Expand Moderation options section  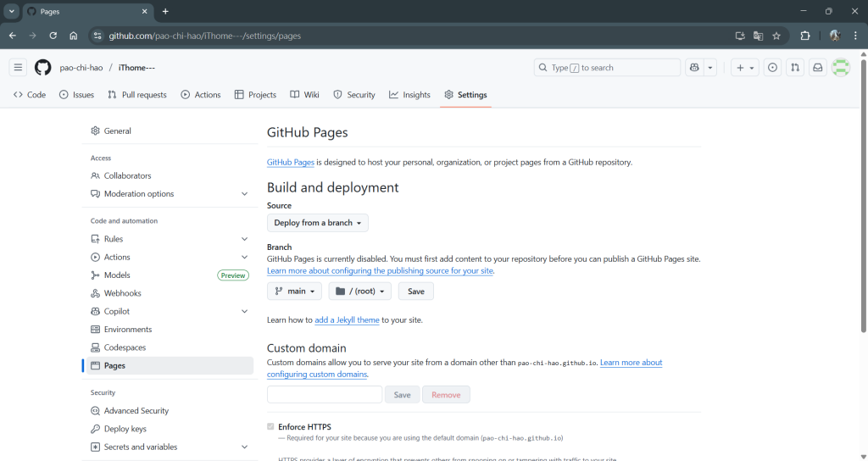[170, 194]
